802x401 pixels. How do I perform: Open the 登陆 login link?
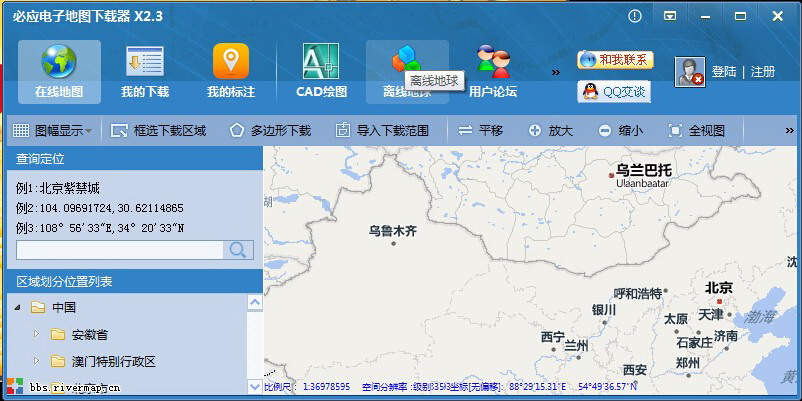click(x=724, y=72)
